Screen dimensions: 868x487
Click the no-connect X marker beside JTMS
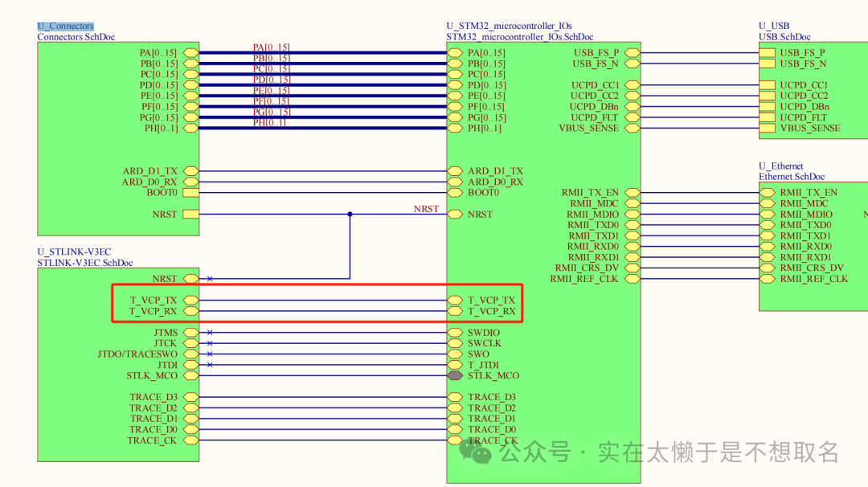pos(210,333)
